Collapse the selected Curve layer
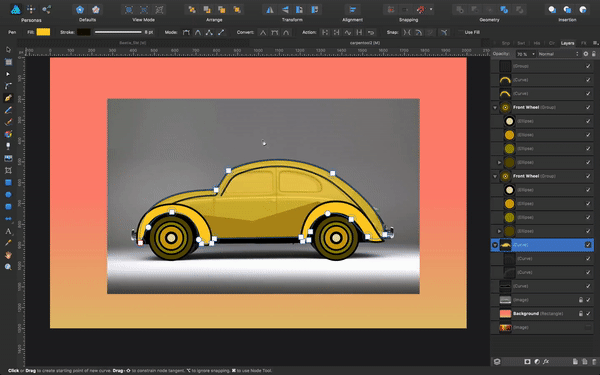The width and height of the screenshot is (600, 375). 495,245
